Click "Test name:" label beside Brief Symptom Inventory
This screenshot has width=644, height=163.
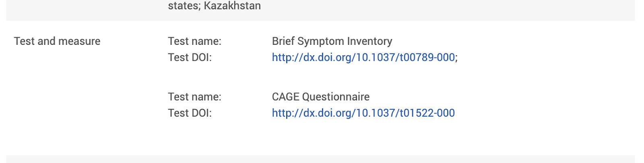194,41
